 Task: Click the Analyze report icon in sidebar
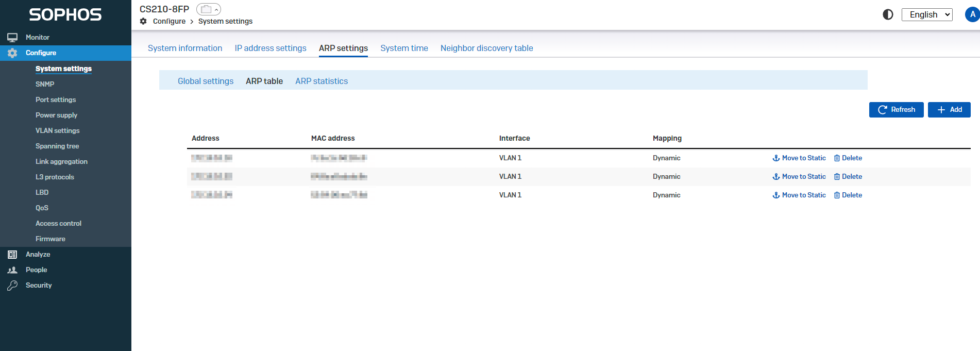click(12, 255)
